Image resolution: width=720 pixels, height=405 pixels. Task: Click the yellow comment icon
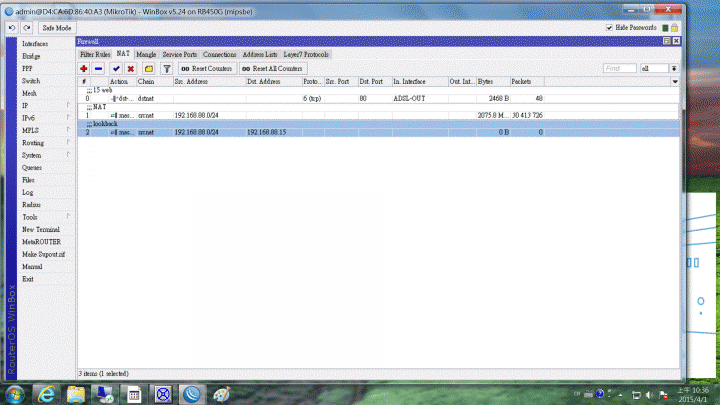click(149, 68)
